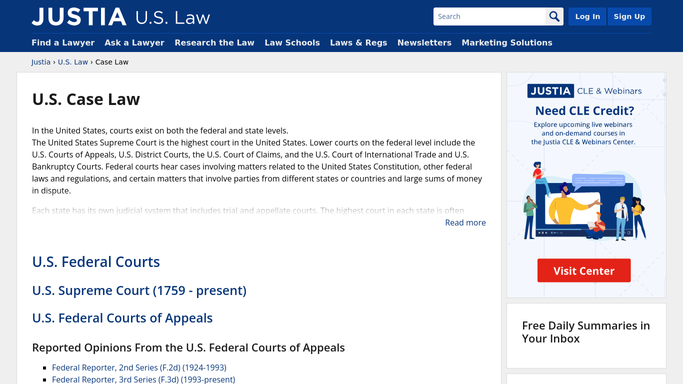This screenshot has height=384, width=683.
Task: Click the Log In button
Action: click(587, 17)
